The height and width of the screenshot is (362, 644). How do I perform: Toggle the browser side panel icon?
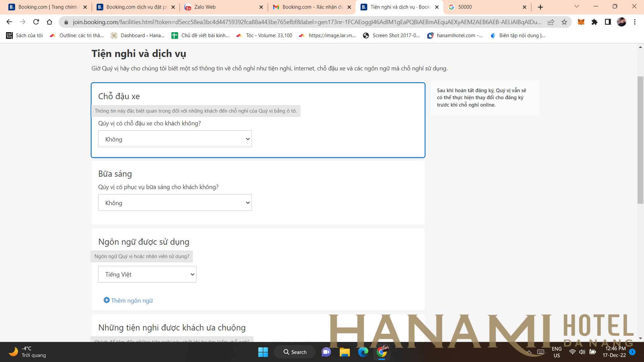pyautogui.click(x=608, y=22)
